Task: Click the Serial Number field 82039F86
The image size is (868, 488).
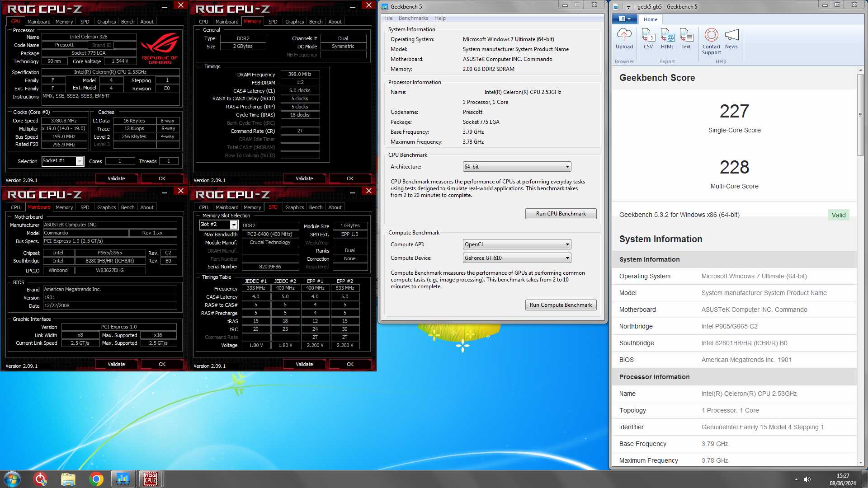Action: 270,267
